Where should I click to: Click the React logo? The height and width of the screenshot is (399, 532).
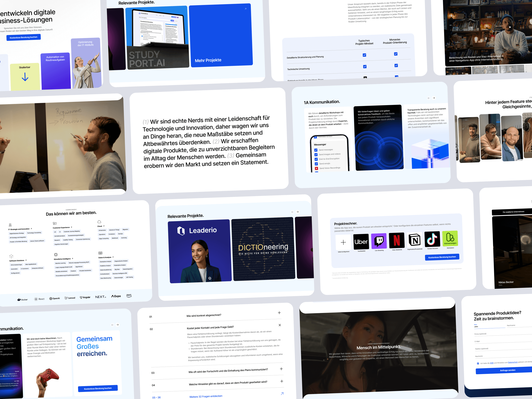(x=39, y=299)
